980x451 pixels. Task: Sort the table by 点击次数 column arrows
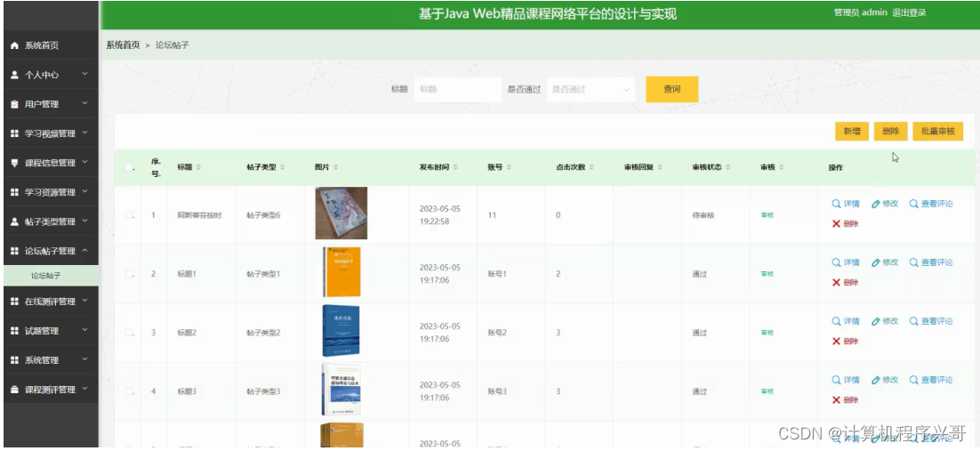point(590,167)
